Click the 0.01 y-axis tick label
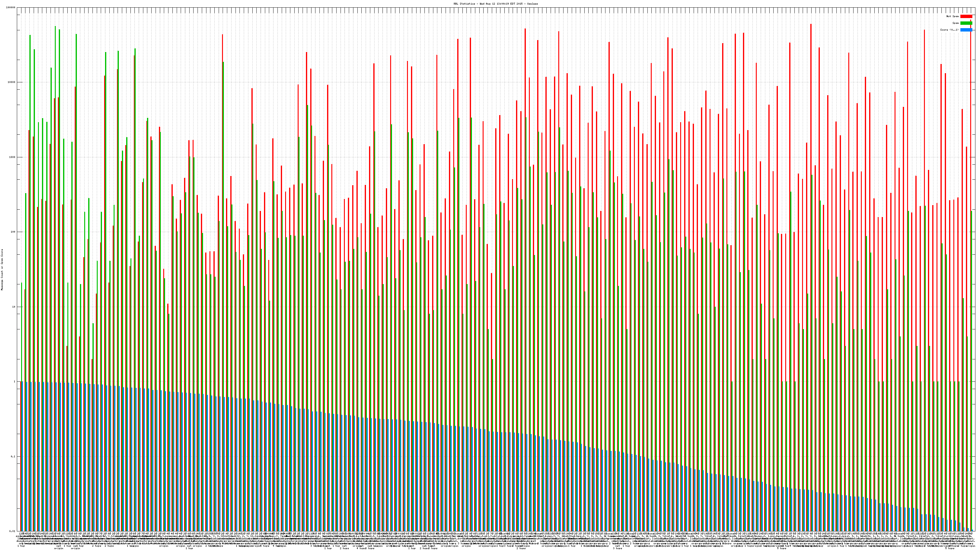The width and height of the screenshot is (980, 551). click(x=13, y=531)
